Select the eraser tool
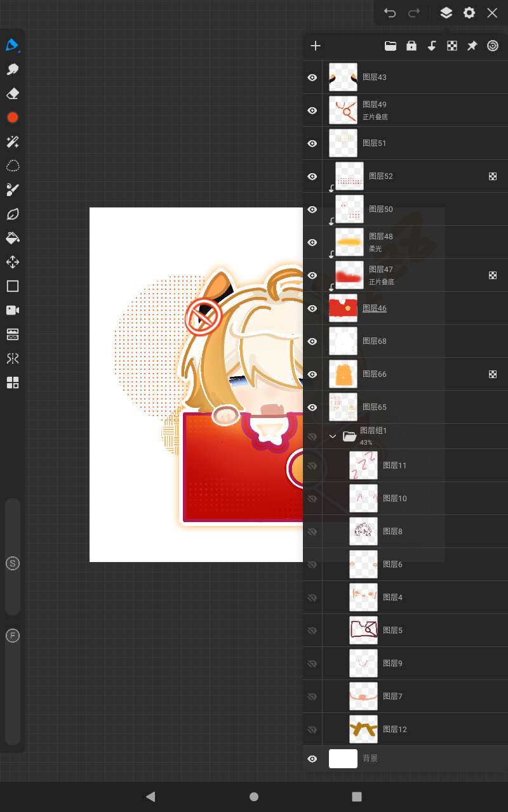Image resolution: width=508 pixels, height=812 pixels. pos(12,94)
